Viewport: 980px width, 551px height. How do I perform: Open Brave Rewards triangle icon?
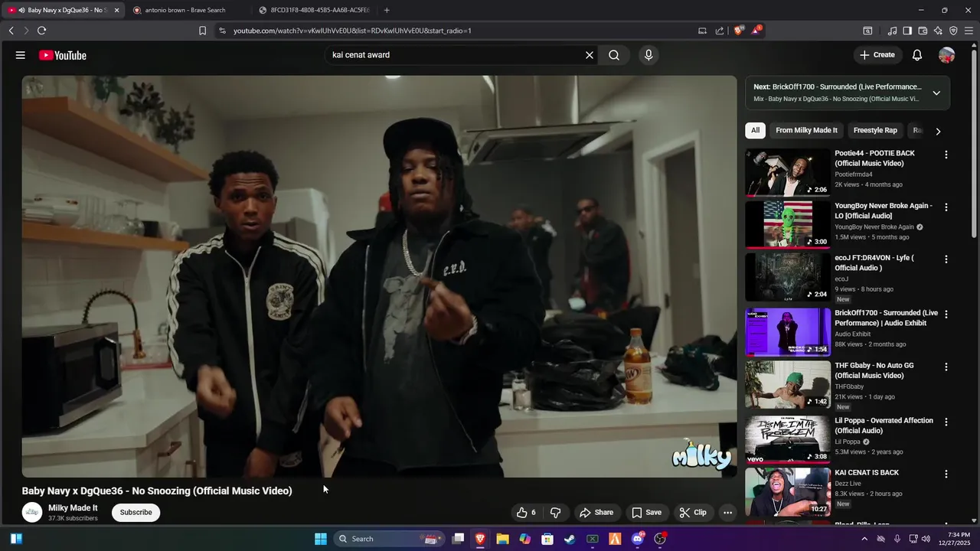point(756,31)
